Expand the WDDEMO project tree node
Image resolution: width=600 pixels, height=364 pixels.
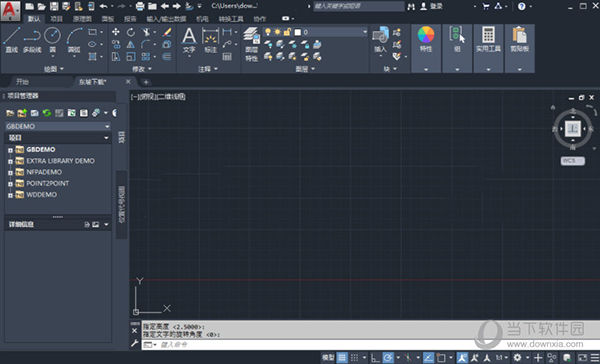[10, 195]
